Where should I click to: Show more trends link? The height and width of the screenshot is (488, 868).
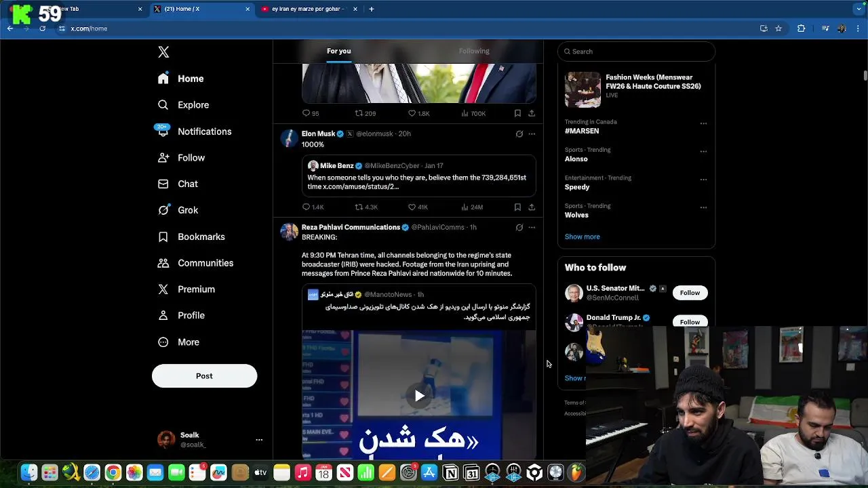click(582, 237)
